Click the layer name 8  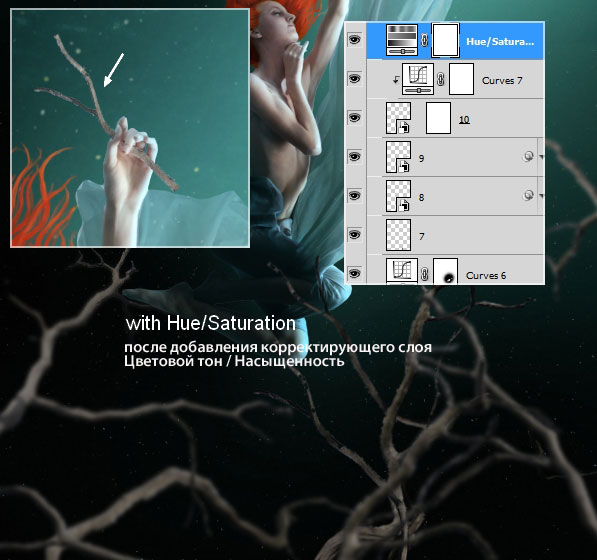click(421, 198)
